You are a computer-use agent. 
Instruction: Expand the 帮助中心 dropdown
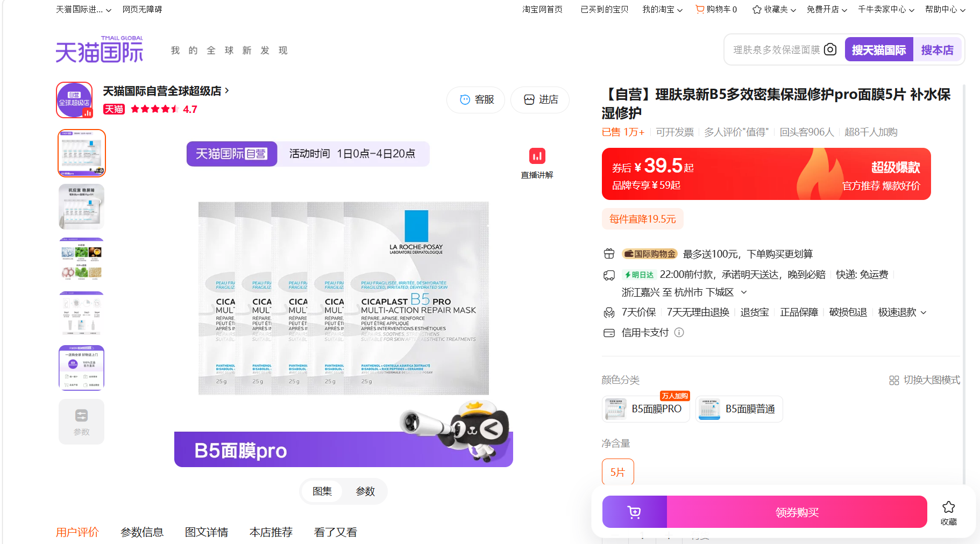(x=945, y=9)
